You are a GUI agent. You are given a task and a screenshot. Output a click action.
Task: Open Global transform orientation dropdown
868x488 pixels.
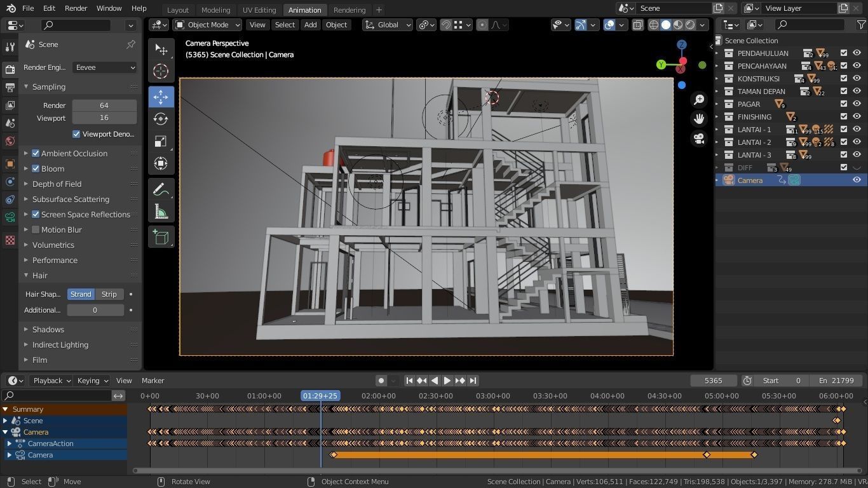click(388, 25)
